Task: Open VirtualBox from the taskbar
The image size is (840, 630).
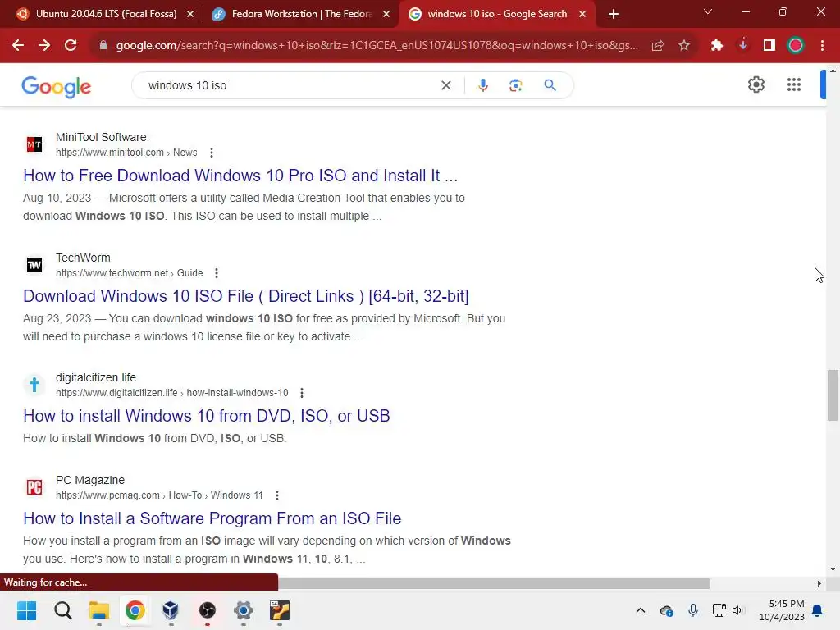Action: pos(171,610)
